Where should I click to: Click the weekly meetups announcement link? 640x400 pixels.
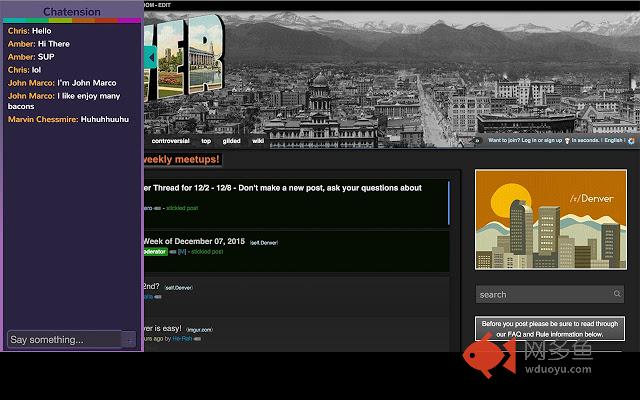coord(182,159)
